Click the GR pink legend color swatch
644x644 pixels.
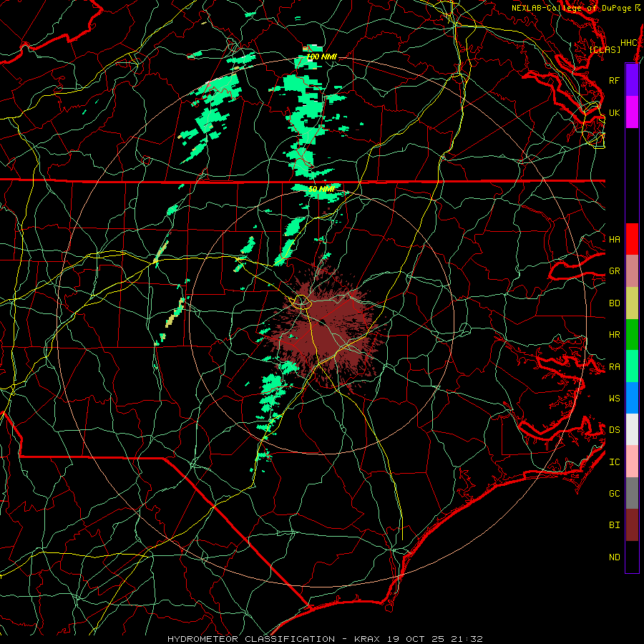tap(632, 271)
